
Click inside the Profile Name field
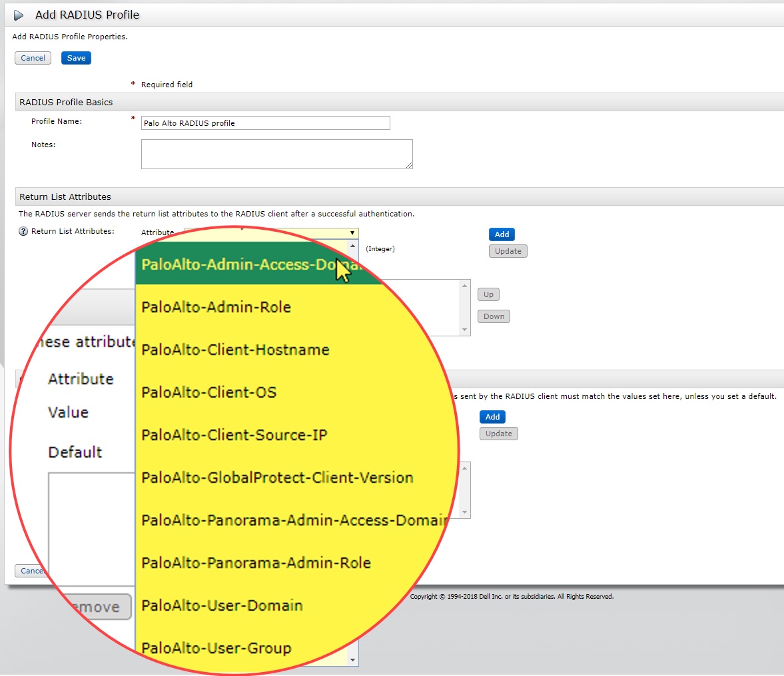coord(265,123)
